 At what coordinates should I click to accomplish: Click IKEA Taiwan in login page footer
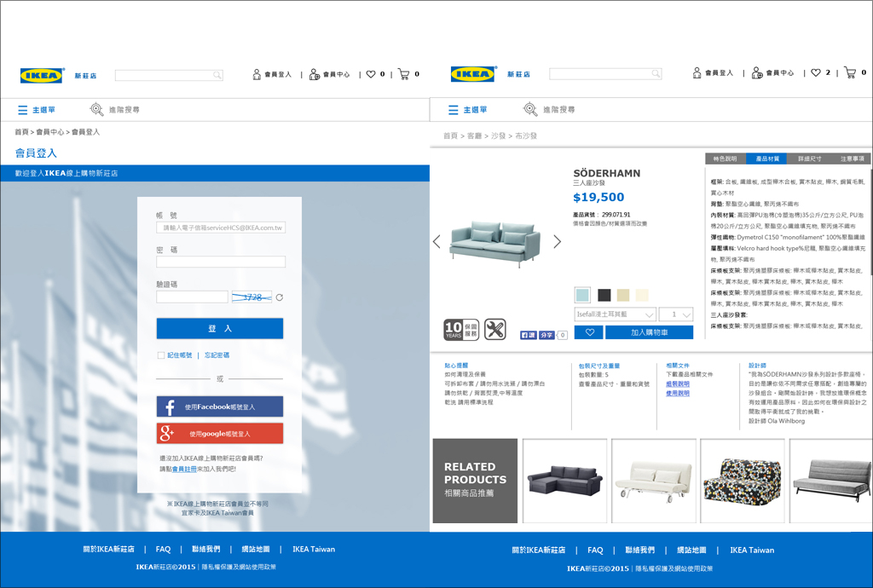pos(314,549)
